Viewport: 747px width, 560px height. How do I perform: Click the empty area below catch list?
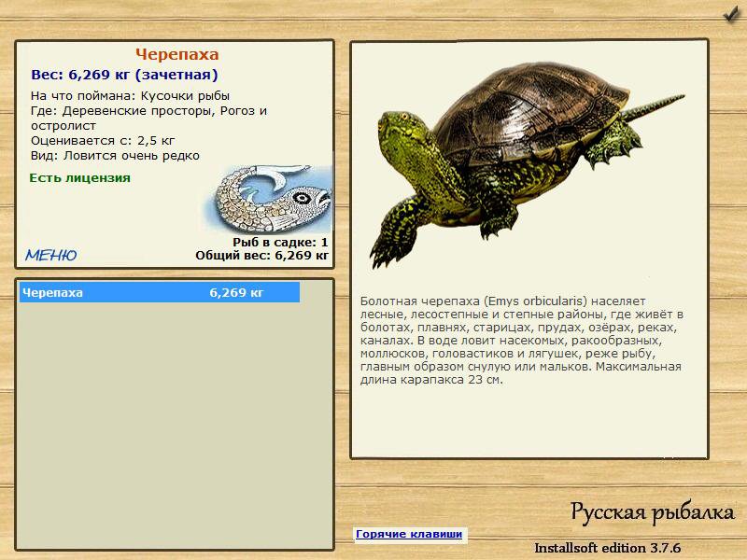click(x=175, y=426)
